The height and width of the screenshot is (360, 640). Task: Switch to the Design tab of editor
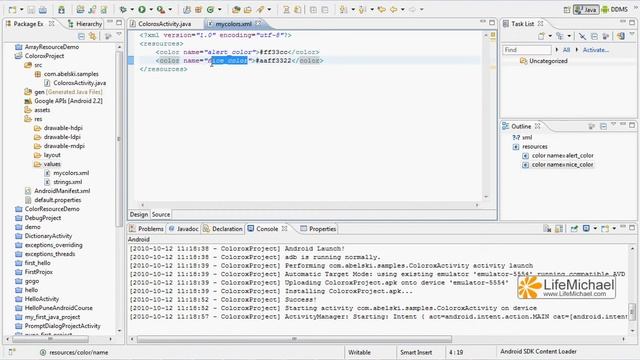coord(139,214)
